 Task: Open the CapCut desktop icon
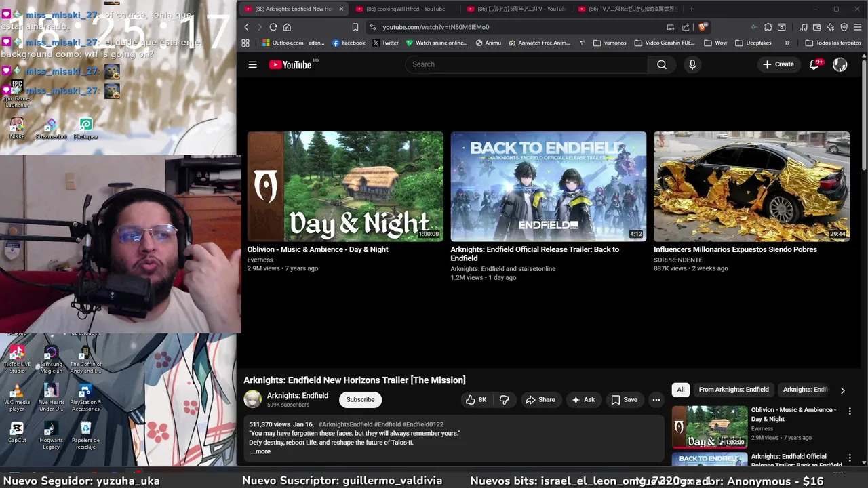click(x=17, y=432)
